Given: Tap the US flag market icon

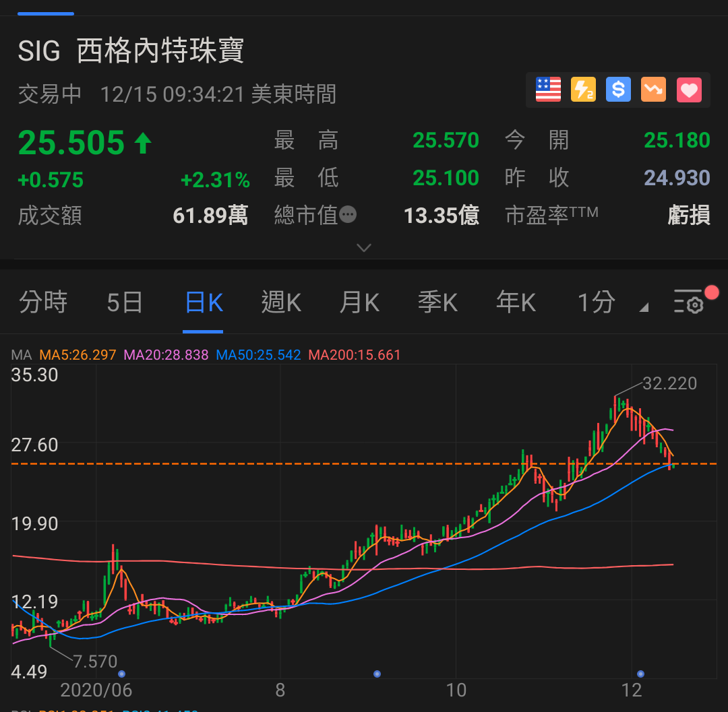Looking at the screenshot, I should click(548, 89).
